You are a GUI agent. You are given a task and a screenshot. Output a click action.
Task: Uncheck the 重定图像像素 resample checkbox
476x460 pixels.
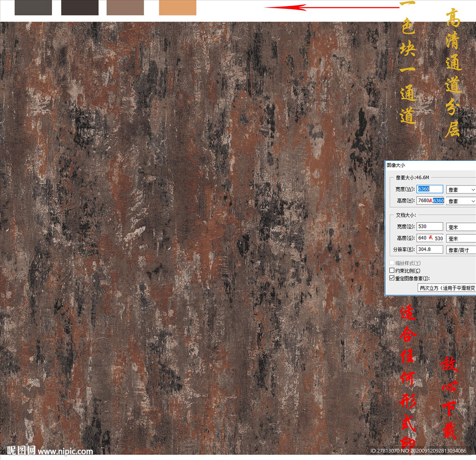click(x=392, y=278)
